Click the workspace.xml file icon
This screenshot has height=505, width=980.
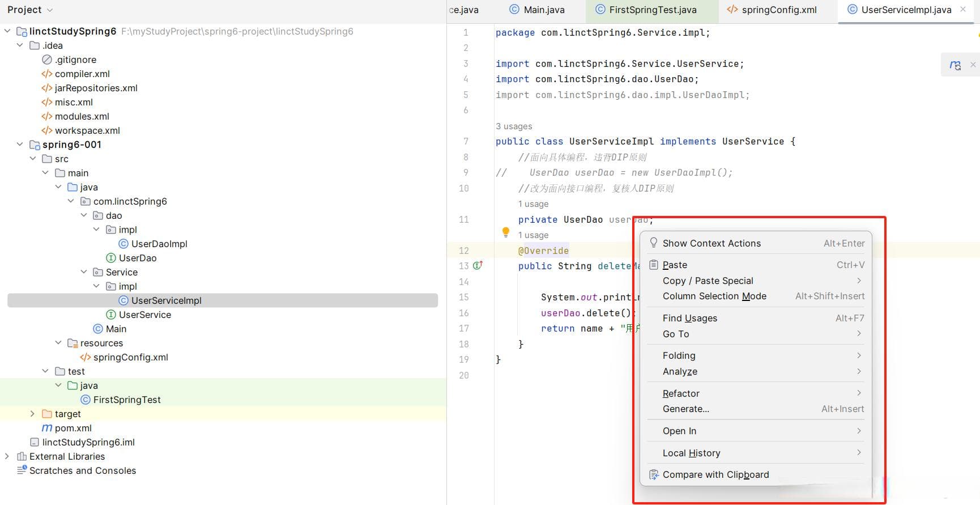pyautogui.click(x=47, y=130)
